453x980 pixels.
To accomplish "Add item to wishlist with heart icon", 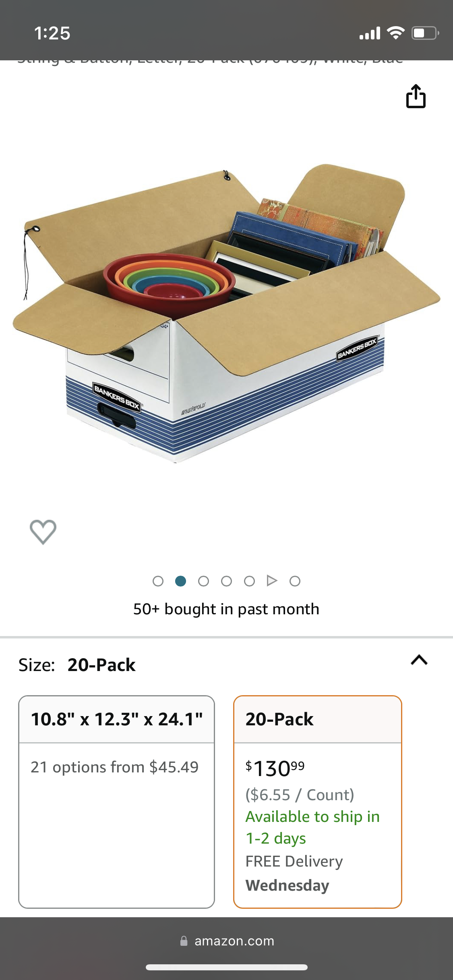I will (43, 532).
